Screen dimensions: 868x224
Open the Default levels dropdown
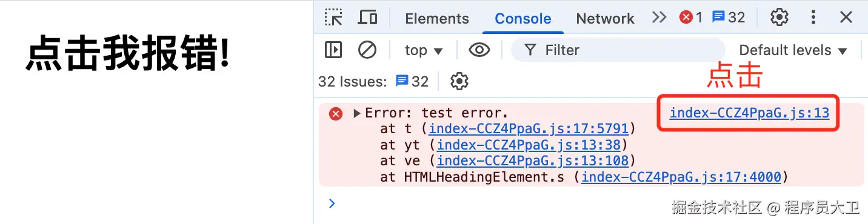pos(793,50)
